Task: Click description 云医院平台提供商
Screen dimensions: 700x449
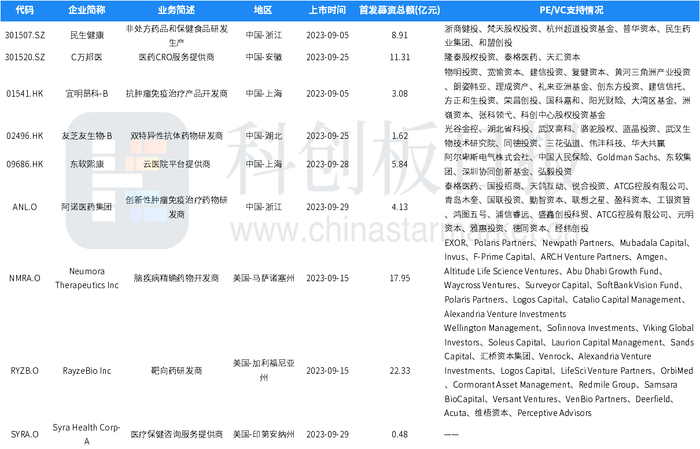Action: [x=176, y=164]
